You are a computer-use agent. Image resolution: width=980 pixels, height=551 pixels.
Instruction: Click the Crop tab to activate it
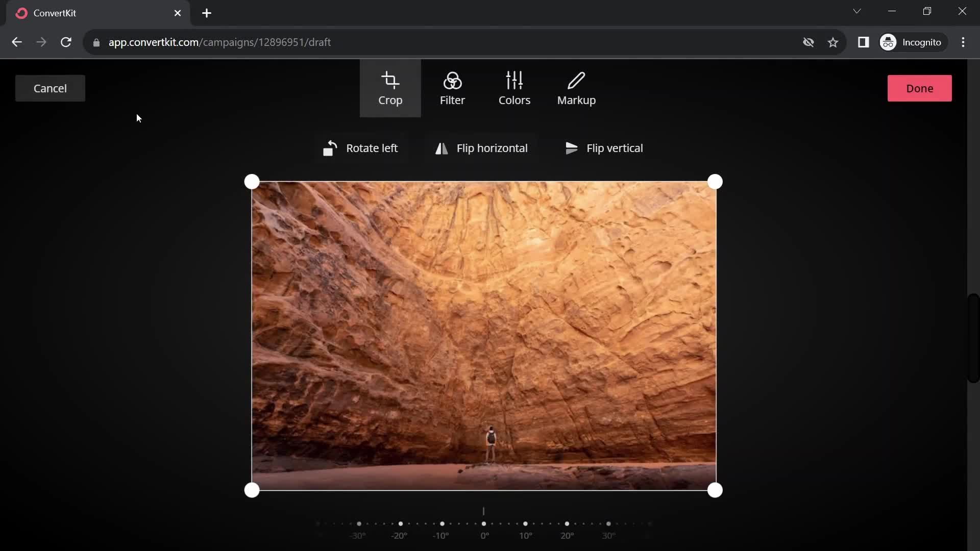tap(390, 88)
